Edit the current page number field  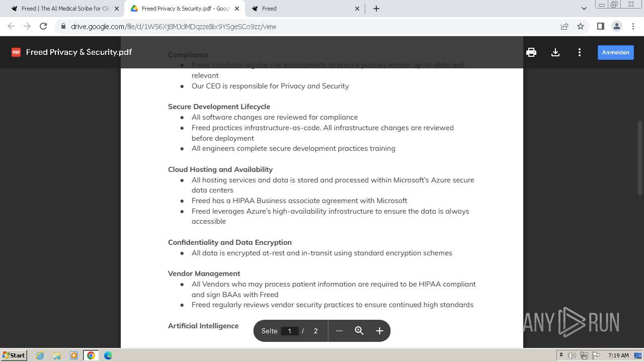pos(289,331)
